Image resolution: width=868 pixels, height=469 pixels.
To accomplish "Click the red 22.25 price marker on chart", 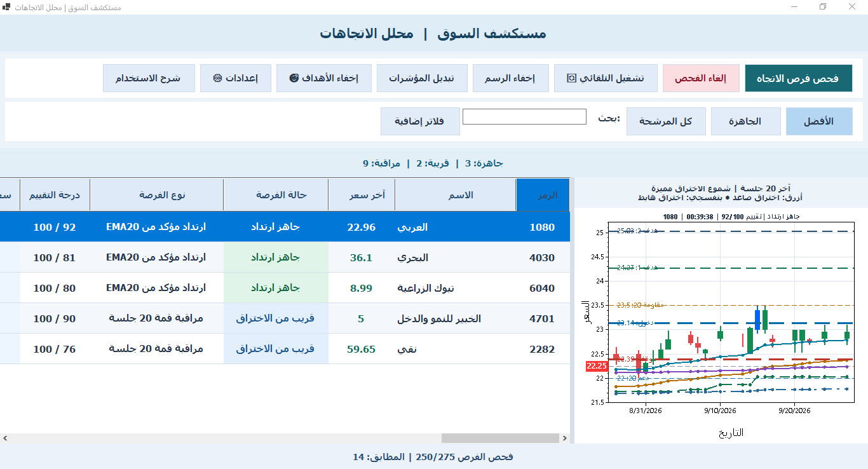I will click(597, 365).
